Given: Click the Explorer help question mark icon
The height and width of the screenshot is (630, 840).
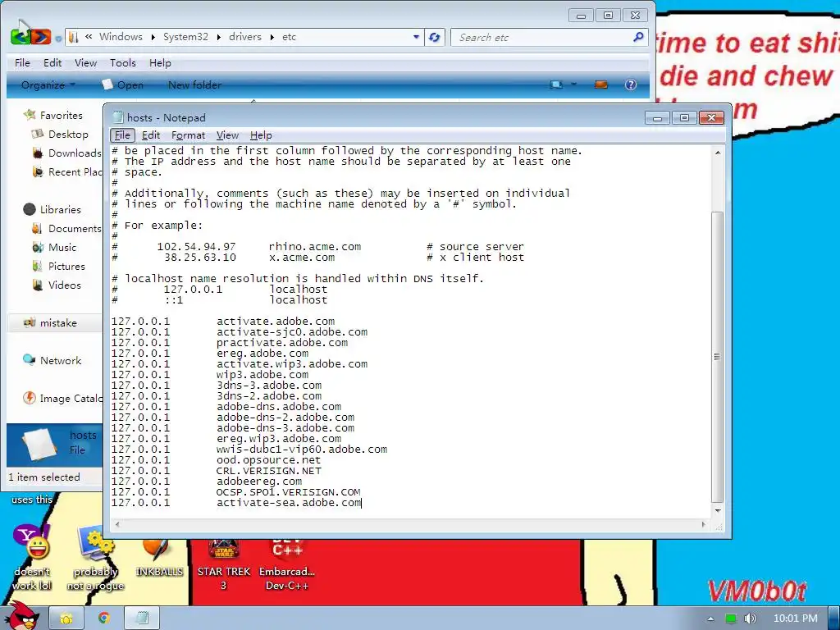Looking at the screenshot, I should (631, 84).
